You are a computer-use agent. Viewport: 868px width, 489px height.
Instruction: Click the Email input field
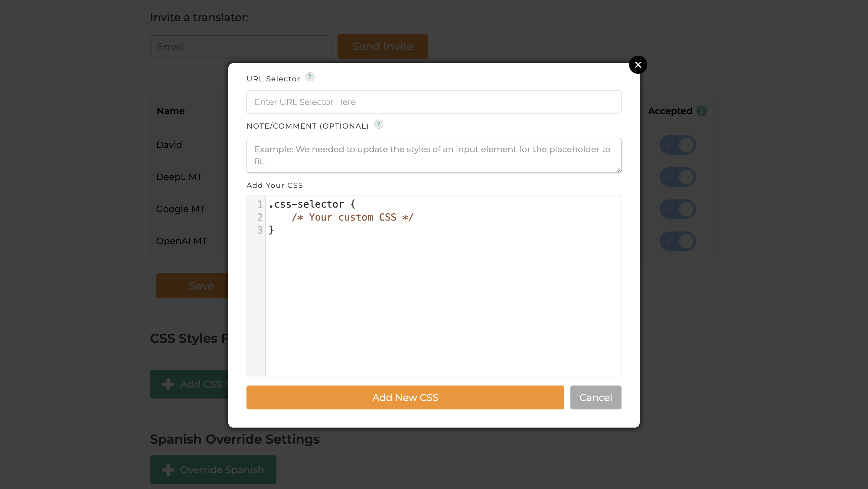pos(241,47)
